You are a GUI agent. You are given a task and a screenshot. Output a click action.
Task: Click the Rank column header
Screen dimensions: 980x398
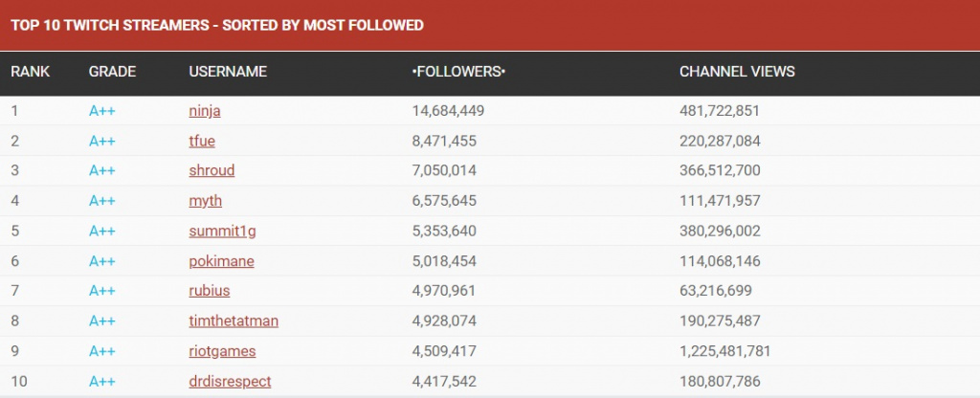(x=30, y=72)
